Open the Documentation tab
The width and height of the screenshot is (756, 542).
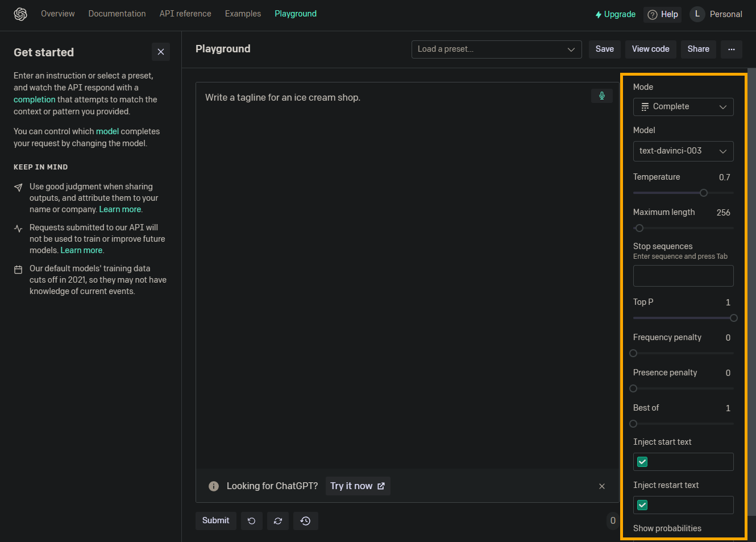pyautogui.click(x=117, y=14)
